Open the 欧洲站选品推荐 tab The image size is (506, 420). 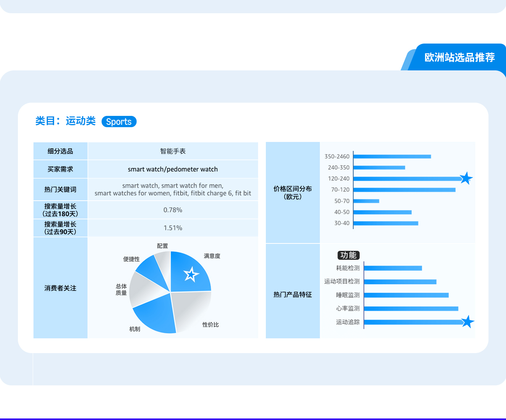pyautogui.click(x=459, y=58)
